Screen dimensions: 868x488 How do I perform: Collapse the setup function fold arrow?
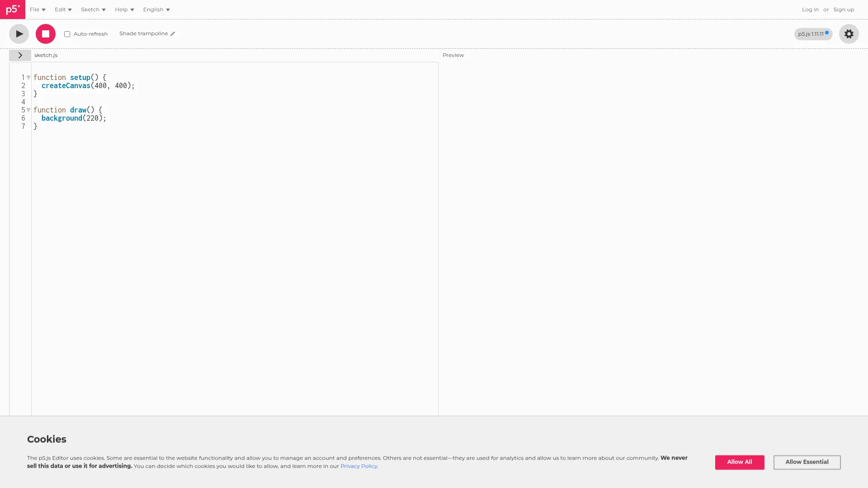point(28,78)
